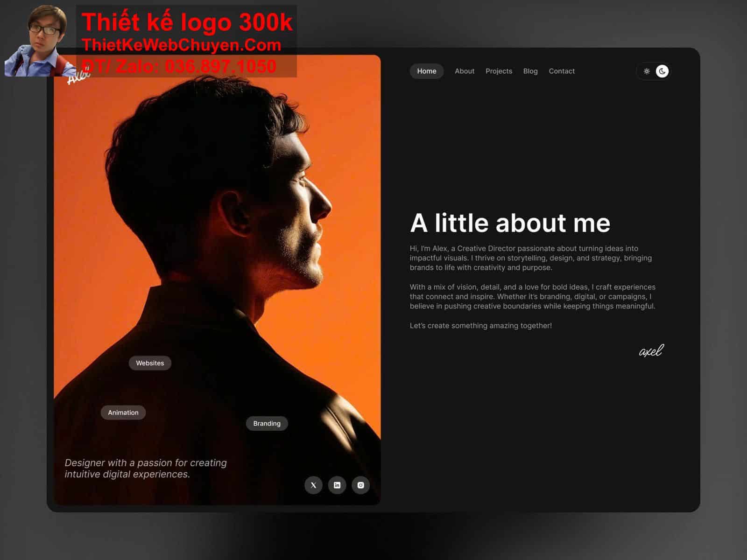The width and height of the screenshot is (747, 560).
Task: Go to the Home nav item
Action: click(426, 71)
